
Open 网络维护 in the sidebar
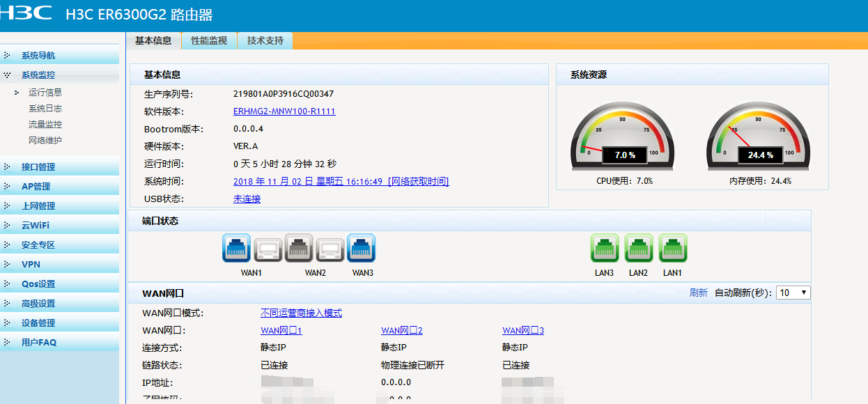45,141
